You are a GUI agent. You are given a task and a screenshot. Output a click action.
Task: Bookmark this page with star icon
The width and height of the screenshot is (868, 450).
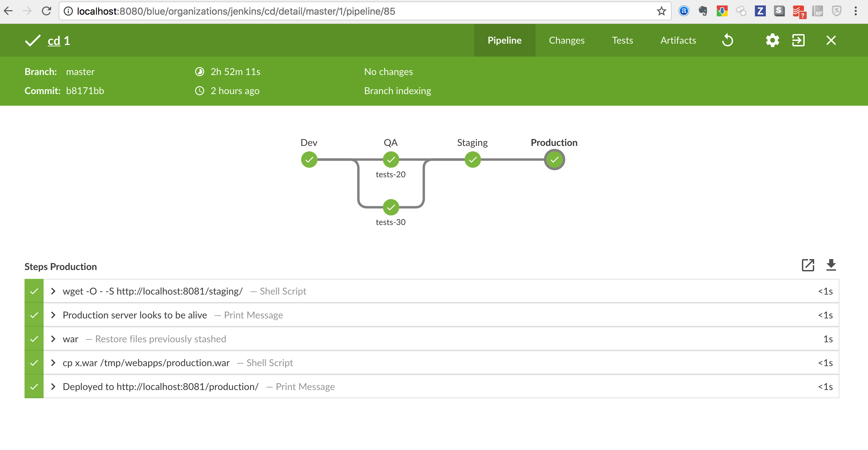coord(661,11)
